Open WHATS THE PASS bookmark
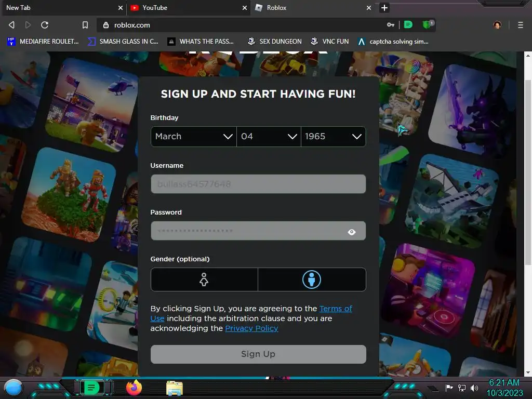This screenshot has height=399, width=532. tap(201, 42)
